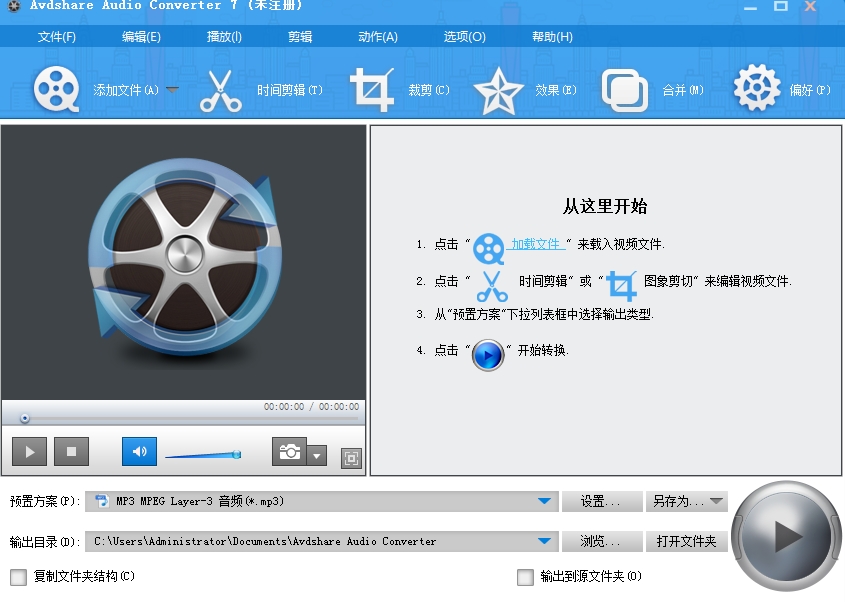Toggle fullscreen preview icon
This screenshot has width=845, height=602.
pos(350,458)
